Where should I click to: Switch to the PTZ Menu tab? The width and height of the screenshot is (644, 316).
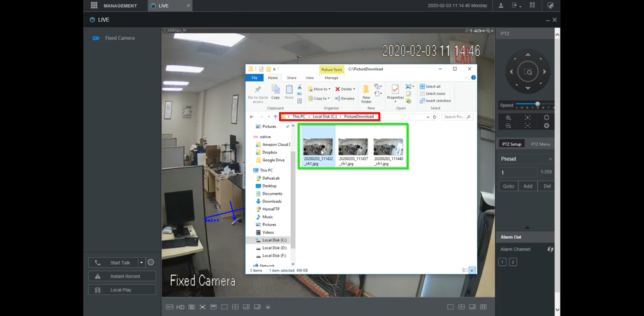pyautogui.click(x=540, y=144)
